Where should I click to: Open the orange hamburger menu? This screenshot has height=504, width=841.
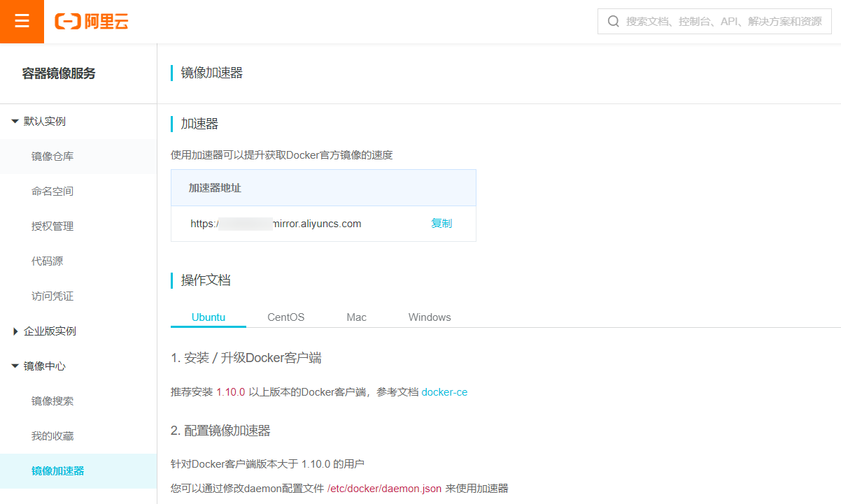[x=22, y=21]
